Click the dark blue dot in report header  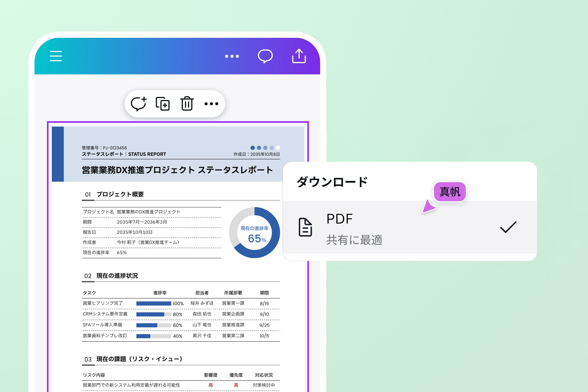tap(252, 148)
